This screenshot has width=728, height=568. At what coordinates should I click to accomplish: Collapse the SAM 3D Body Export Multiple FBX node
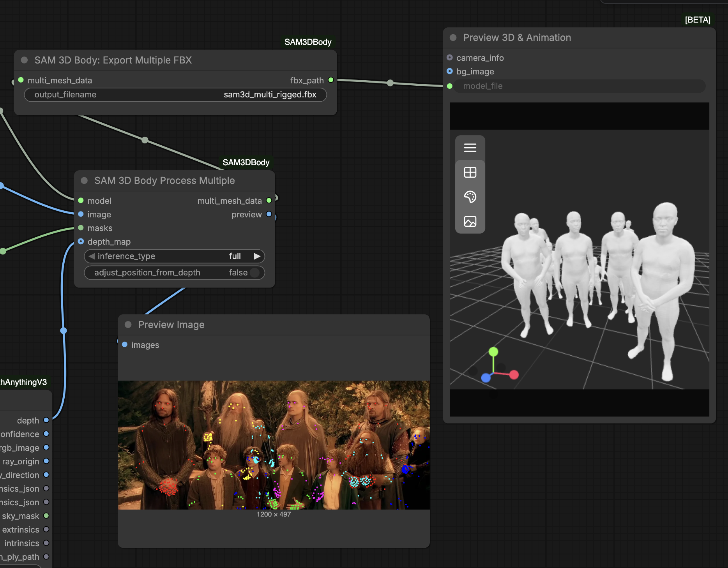[x=24, y=60]
